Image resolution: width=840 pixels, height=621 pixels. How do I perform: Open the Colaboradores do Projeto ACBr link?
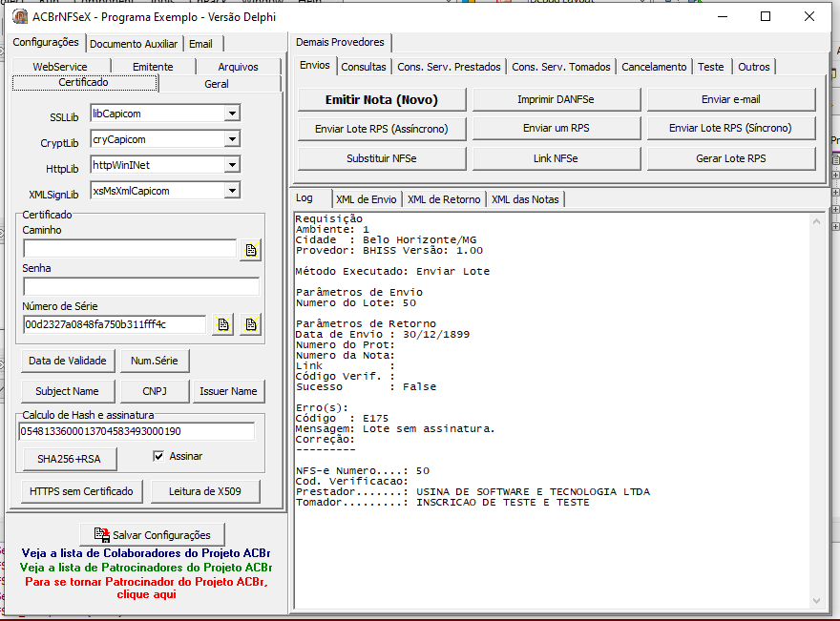coord(146,553)
